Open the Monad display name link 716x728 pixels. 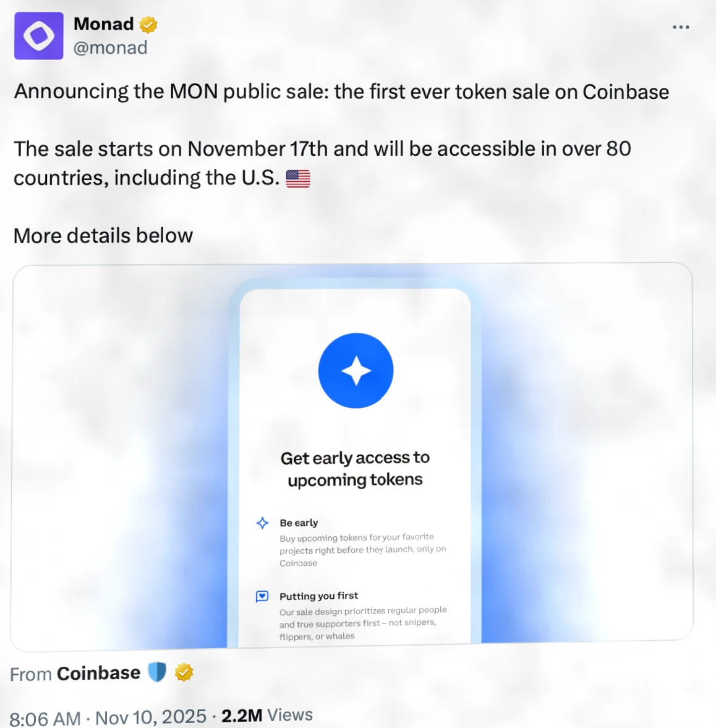pos(103,24)
